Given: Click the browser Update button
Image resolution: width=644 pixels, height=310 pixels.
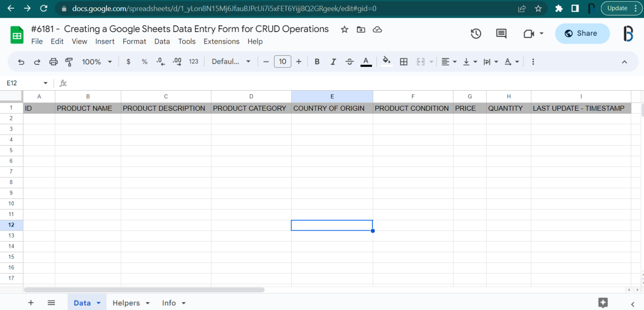Looking at the screenshot, I should (x=622, y=8).
